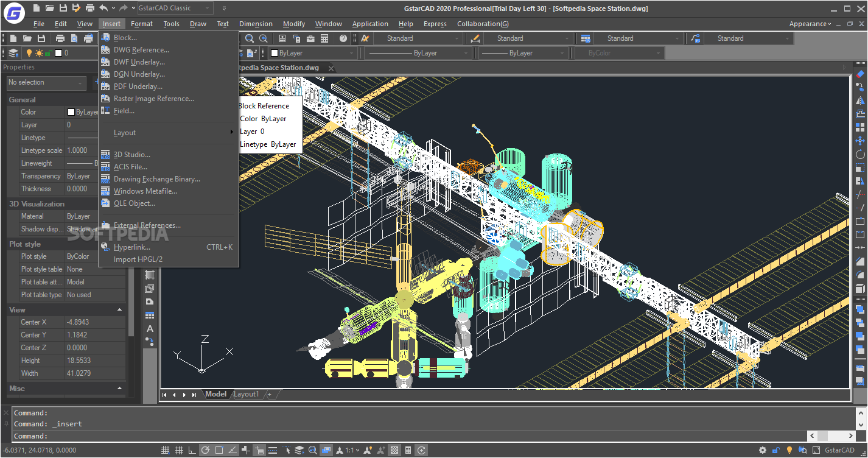Click the Publish icon in standard toolbar
Screen dimensions: 868x458
point(88,38)
